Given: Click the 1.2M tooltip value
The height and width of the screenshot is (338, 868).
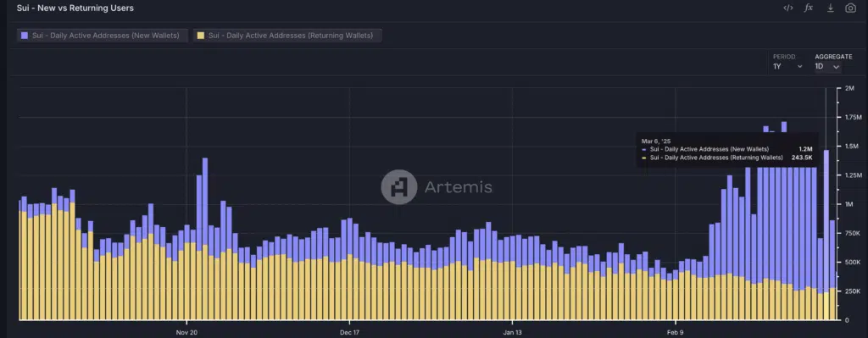Looking at the screenshot, I should pos(805,149).
